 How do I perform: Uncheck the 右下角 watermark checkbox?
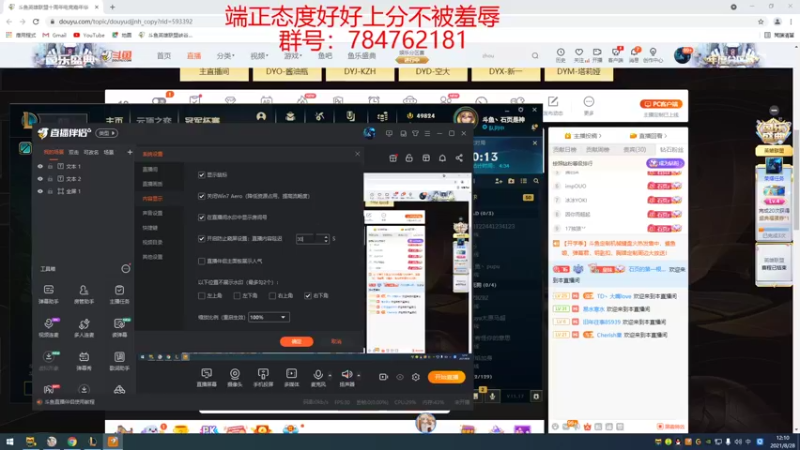(x=308, y=295)
